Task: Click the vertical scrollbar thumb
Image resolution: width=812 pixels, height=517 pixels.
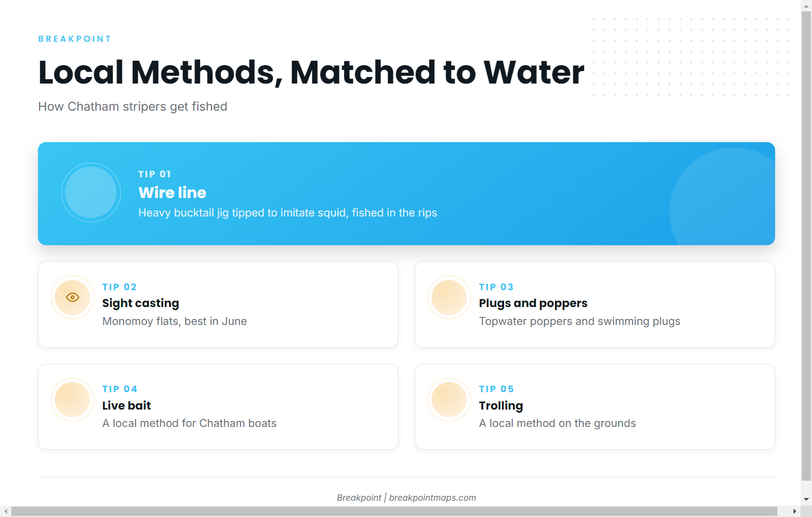Action: click(807, 246)
